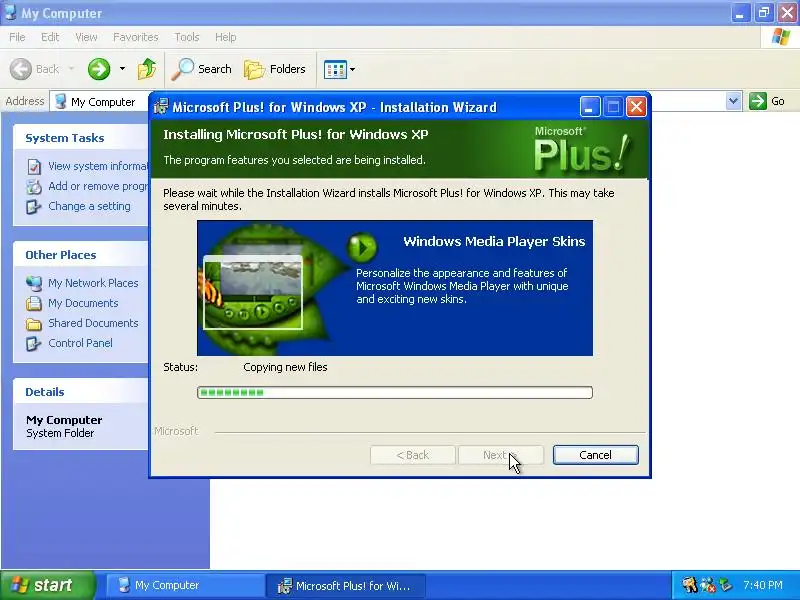Viewport: 800px width, 600px height.
Task: Collapse the System Tasks panel header
Action: click(81, 137)
